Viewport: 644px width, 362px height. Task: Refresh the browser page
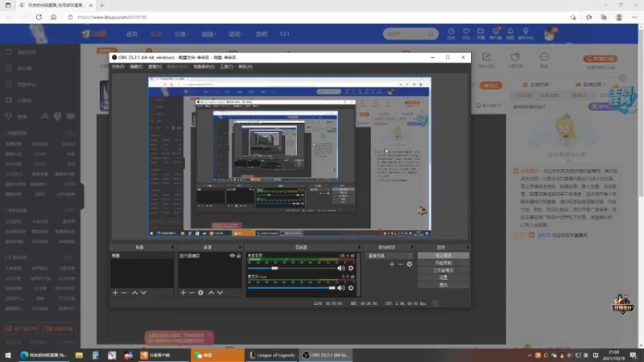pyautogui.click(x=39, y=17)
